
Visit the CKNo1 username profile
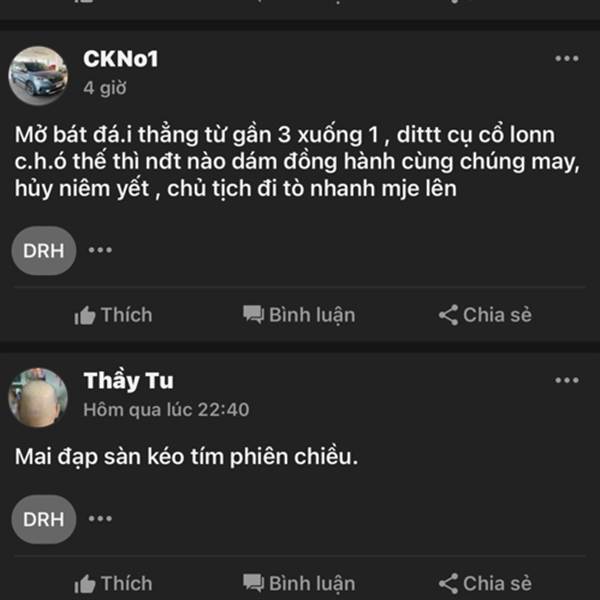(120, 59)
